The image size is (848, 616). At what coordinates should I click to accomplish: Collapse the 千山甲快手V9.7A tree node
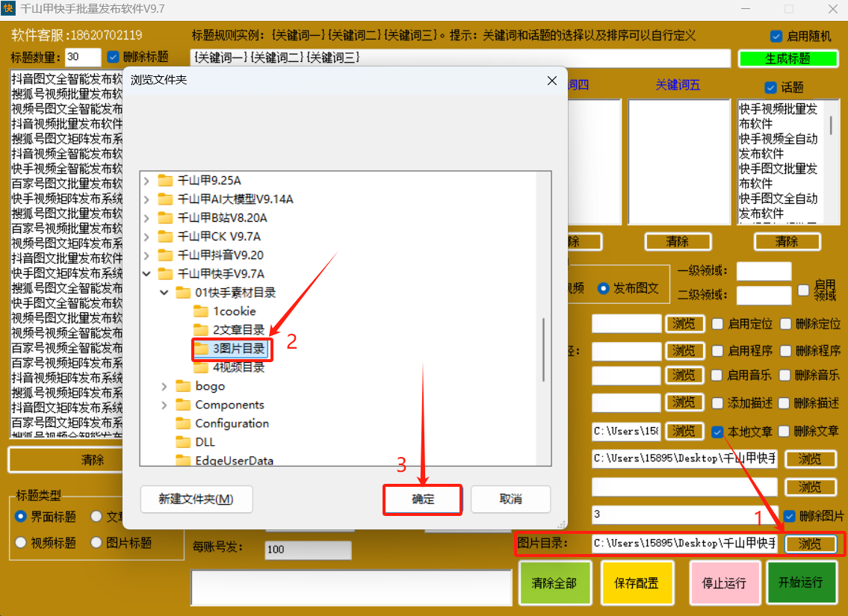coord(146,274)
